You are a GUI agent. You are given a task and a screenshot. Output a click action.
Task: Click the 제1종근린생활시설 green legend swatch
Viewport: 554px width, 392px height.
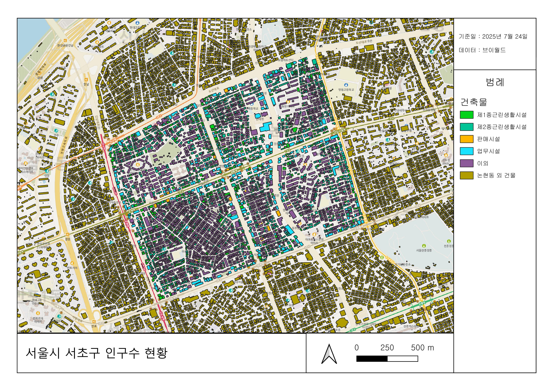pos(466,115)
